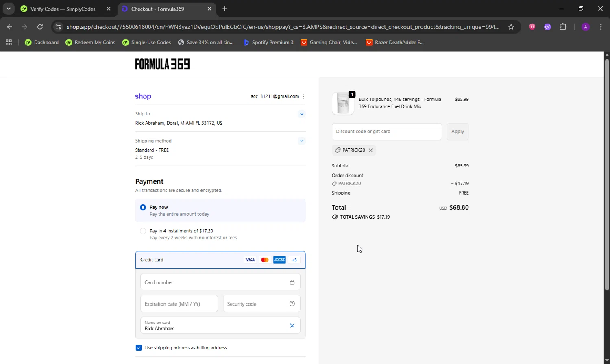Focus the Expiration date field
Screen dimensions: 610x364
click(x=179, y=303)
